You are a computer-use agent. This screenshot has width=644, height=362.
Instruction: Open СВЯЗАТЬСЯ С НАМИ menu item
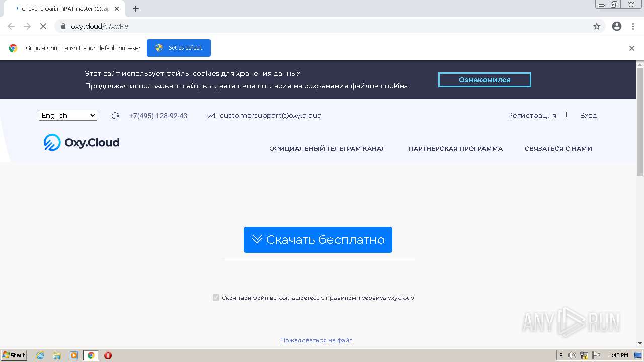point(558,149)
